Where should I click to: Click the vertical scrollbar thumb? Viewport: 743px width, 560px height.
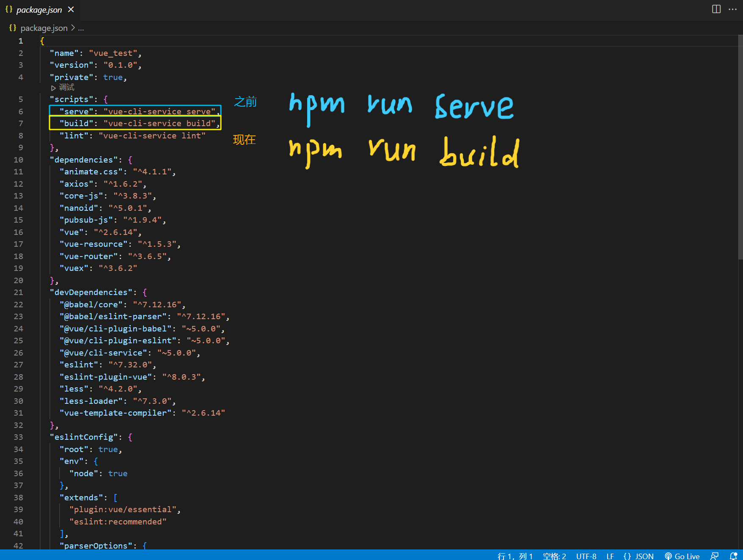740,147
